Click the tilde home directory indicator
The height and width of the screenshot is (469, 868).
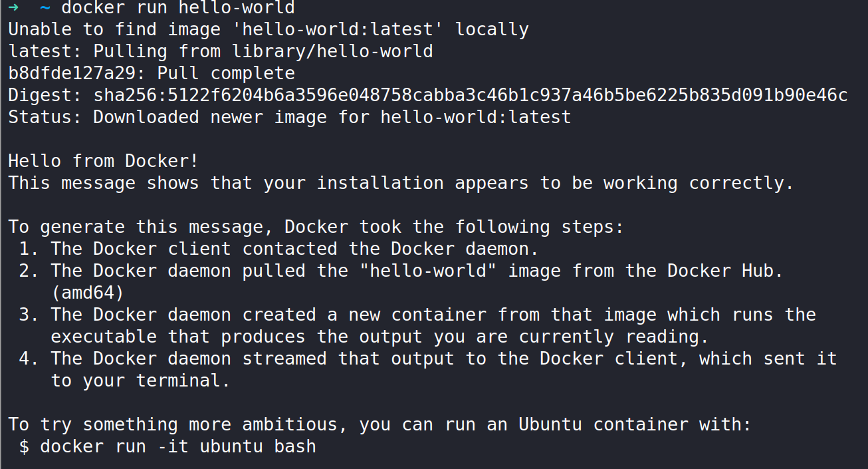pos(45,8)
